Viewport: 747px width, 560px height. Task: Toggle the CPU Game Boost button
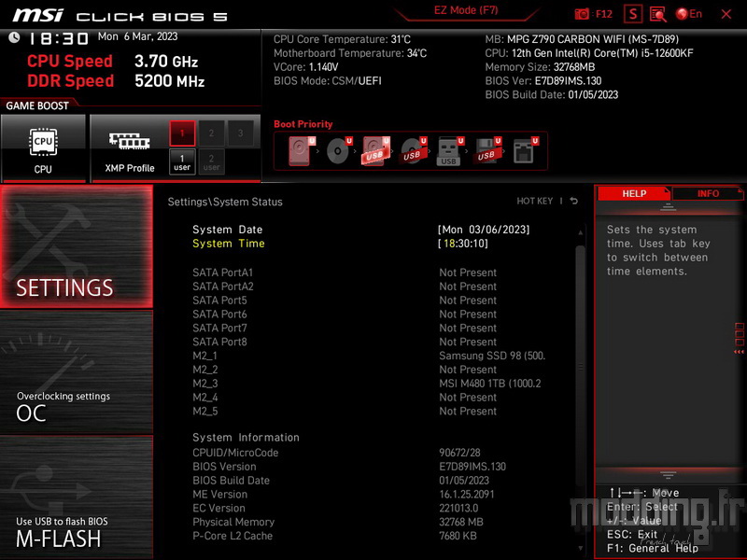click(x=43, y=148)
